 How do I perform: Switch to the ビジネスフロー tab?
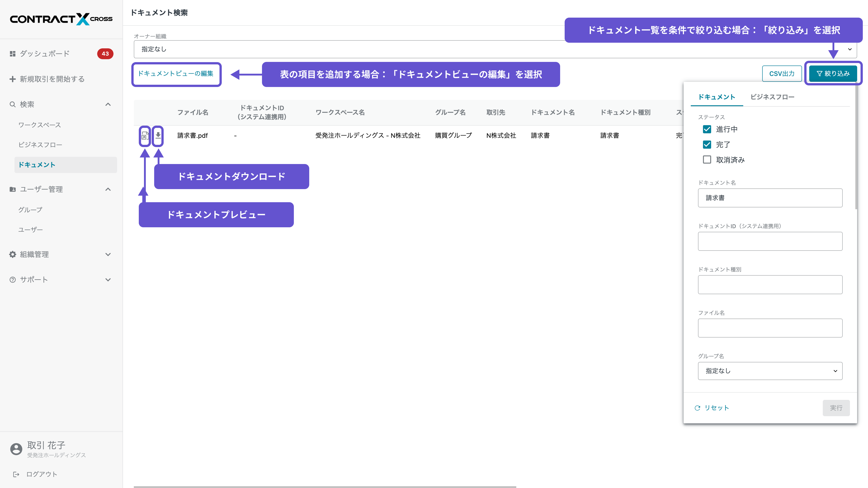click(772, 97)
